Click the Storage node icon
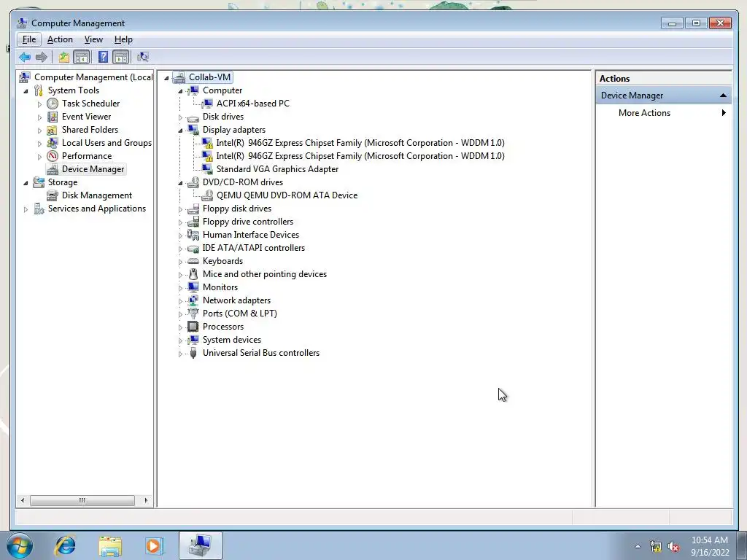 click(x=39, y=182)
